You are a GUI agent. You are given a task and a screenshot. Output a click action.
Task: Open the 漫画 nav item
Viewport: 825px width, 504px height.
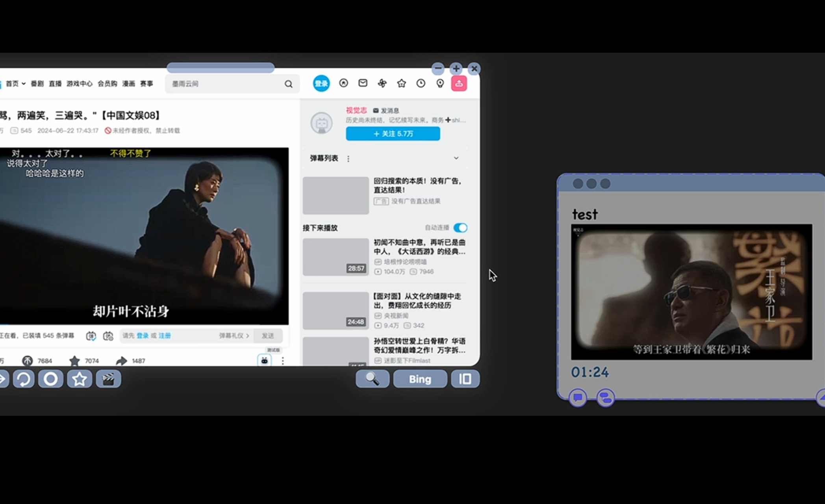click(x=128, y=83)
